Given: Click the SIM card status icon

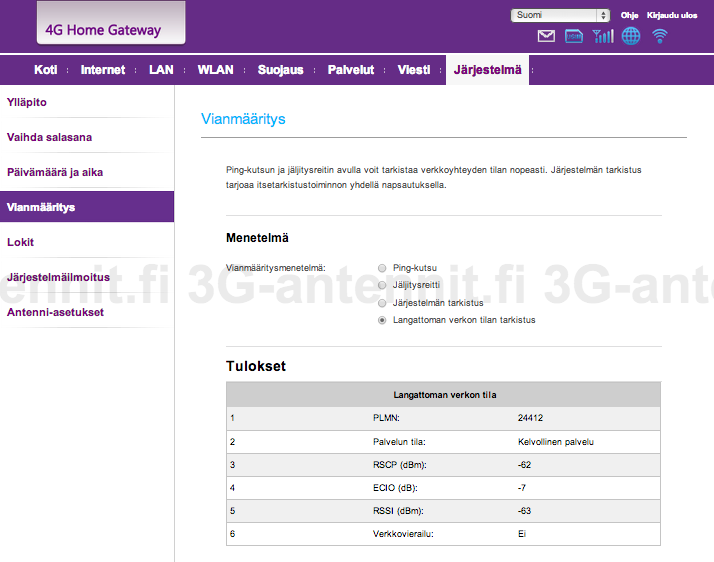Looking at the screenshot, I should tap(574, 36).
